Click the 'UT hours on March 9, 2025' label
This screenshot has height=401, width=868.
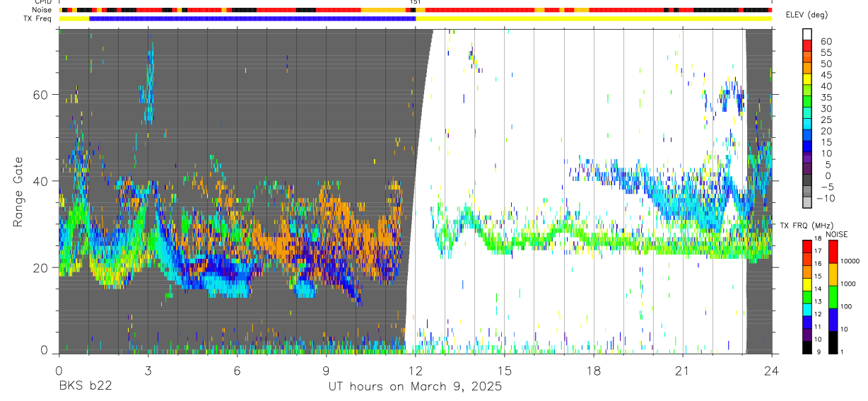pos(415,387)
